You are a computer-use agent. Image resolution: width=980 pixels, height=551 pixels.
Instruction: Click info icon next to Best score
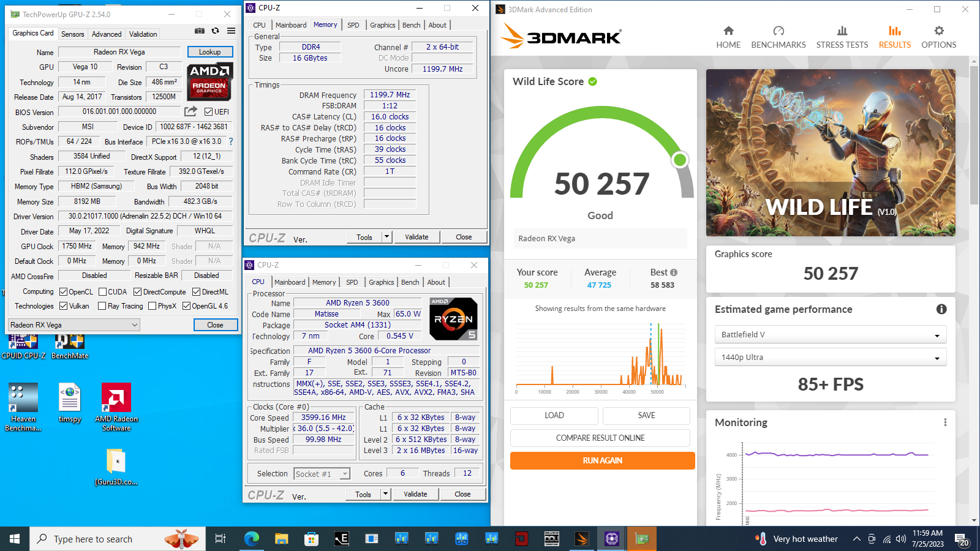pyautogui.click(x=674, y=272)
